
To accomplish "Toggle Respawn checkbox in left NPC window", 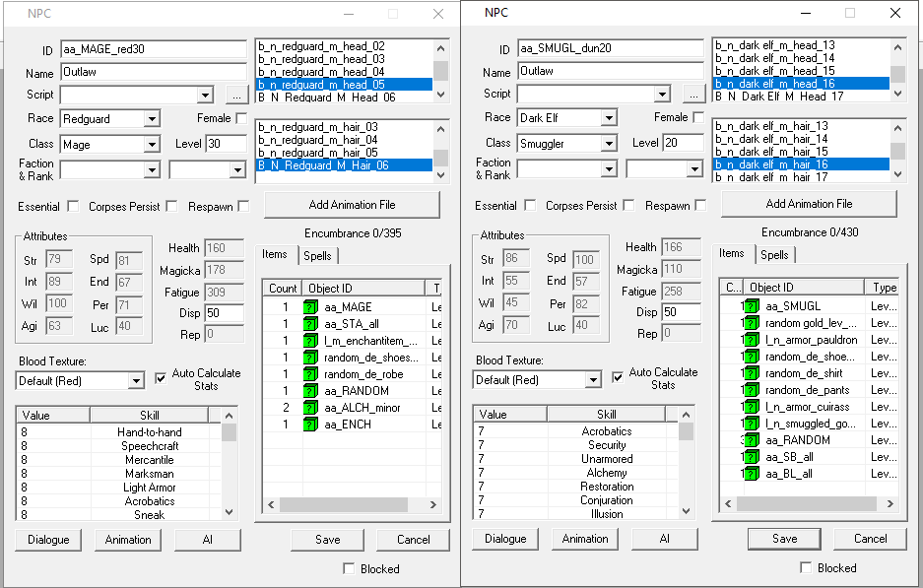I will pyautogui.click(x=243, y=206).
